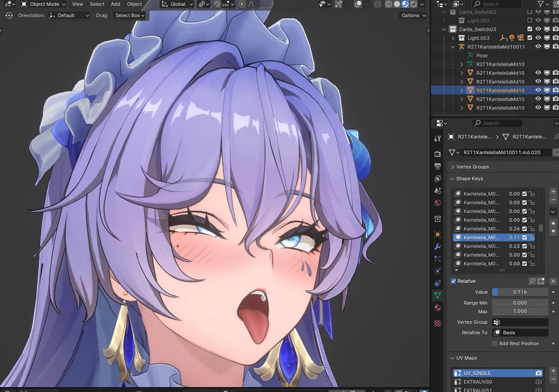Click the outliner Search field
The width and height of the screenshot is (559, 392).
click(x=496, y=4)
